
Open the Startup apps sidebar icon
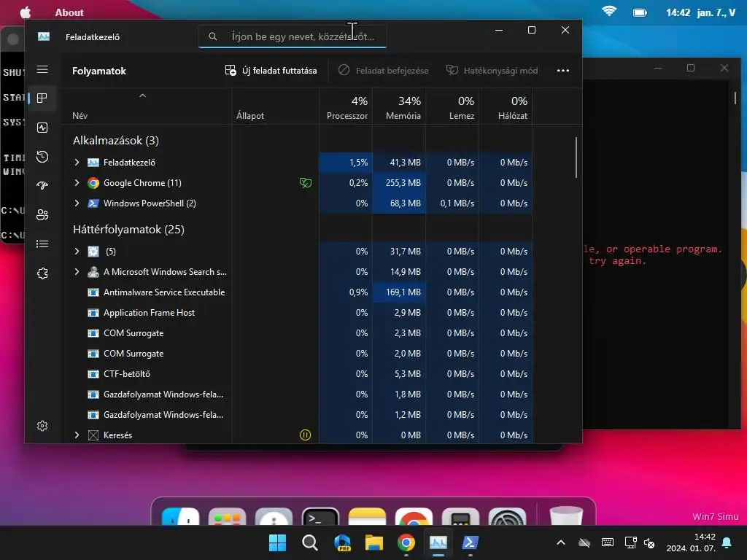point(42,186)
